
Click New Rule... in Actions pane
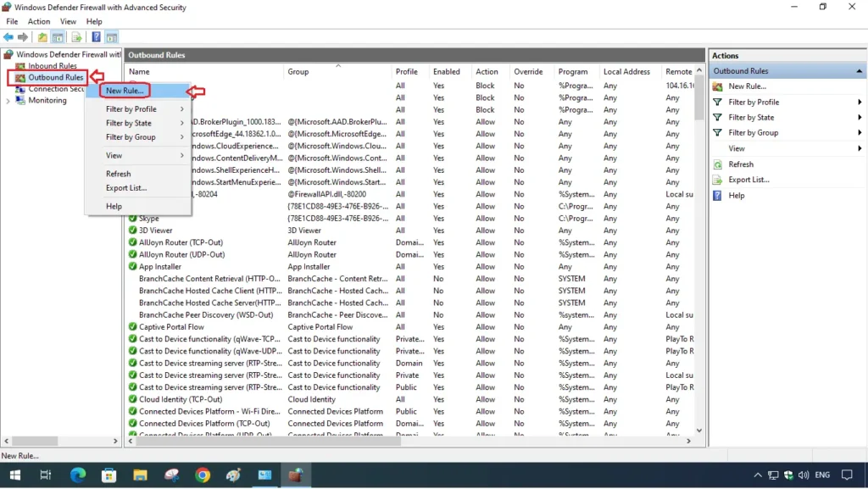point(748,86)
